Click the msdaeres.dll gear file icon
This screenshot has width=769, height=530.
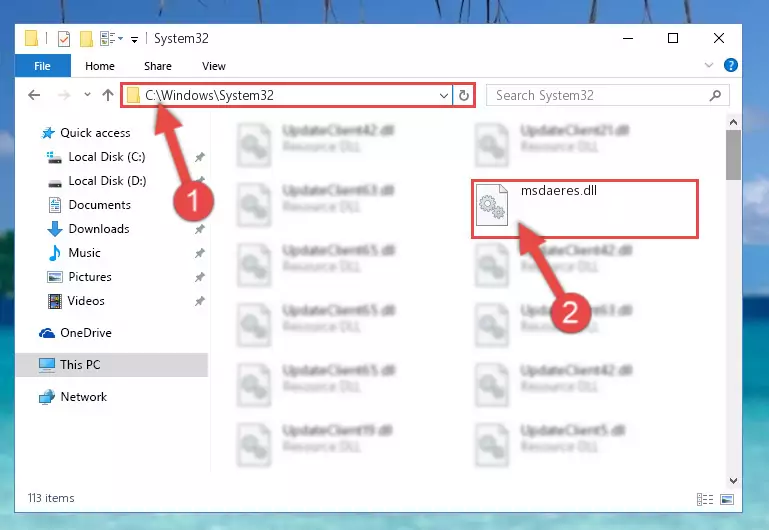pyautogui.click(x=492, y=205)
